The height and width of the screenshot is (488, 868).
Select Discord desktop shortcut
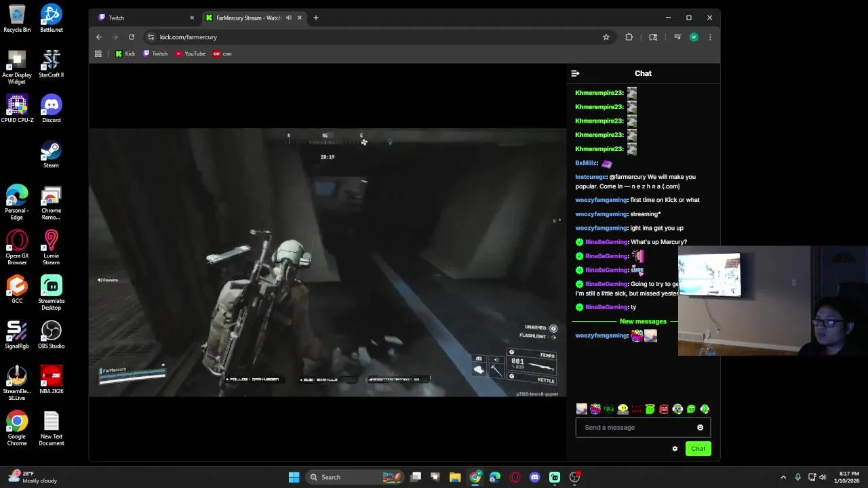pos(52,109)
